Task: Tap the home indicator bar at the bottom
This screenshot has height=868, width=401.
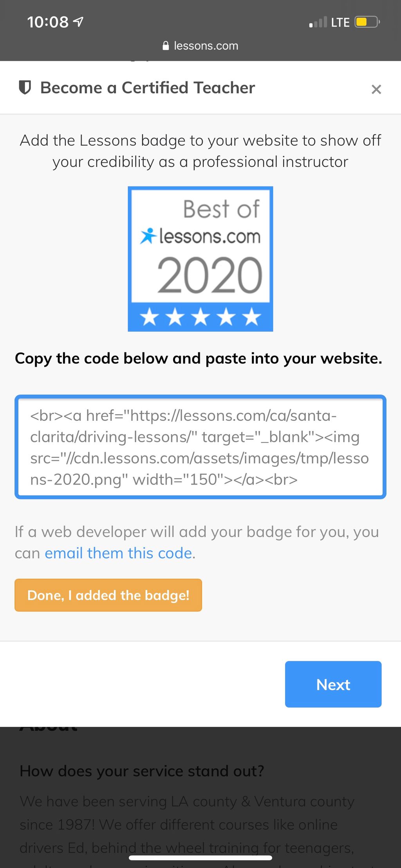Action: (x=200, y=858)
